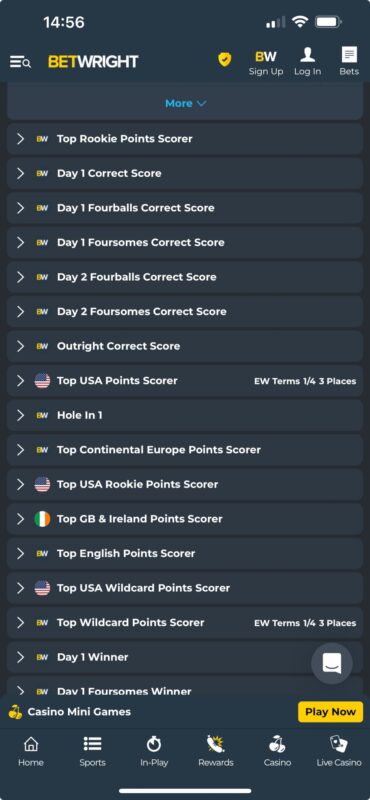370x800 pixels.
Task: Open the Live Casino tab
Action: (x=338, y=752)
